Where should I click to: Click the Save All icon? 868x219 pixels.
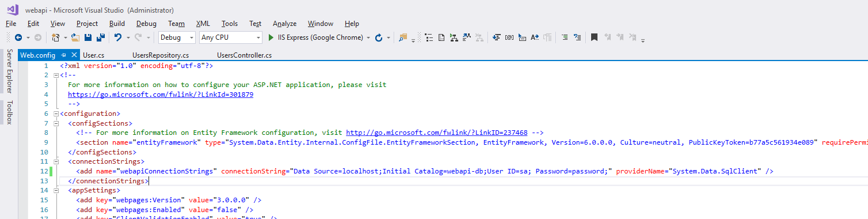point(100,37)
